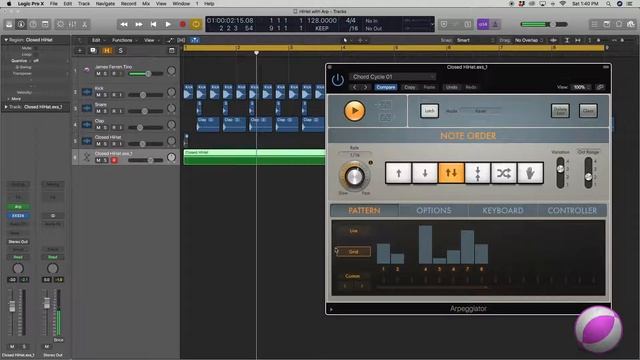This screenshot has width=640, height=360.
Task: Click the Copy button in plugin header
Action: coord(409,87)
